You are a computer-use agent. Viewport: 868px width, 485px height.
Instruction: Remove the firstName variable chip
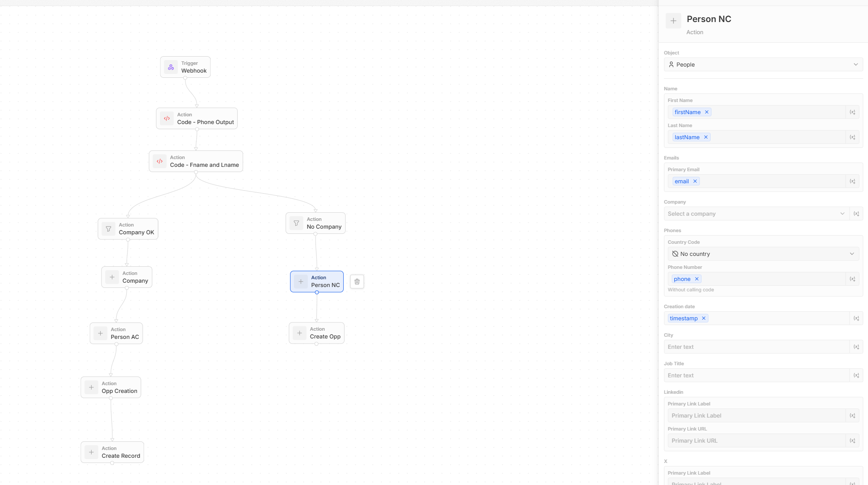pos(707,112)
